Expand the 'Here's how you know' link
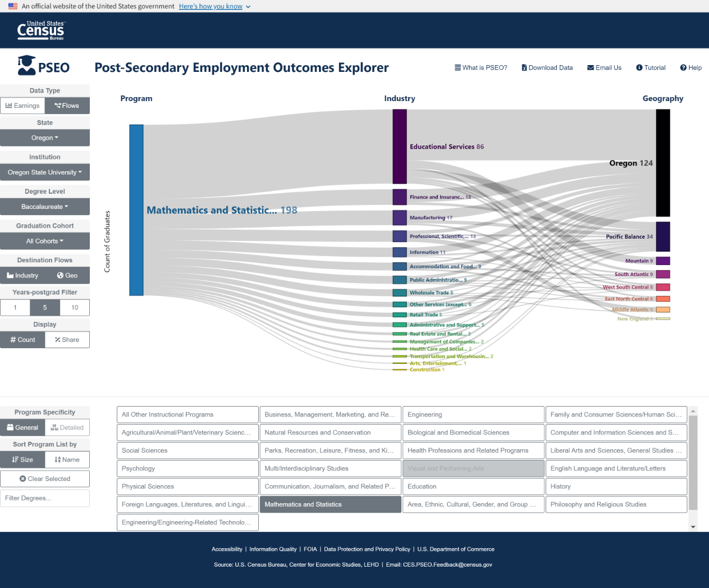This screenshot has width=709, height=588. click(x=214, y=6)
